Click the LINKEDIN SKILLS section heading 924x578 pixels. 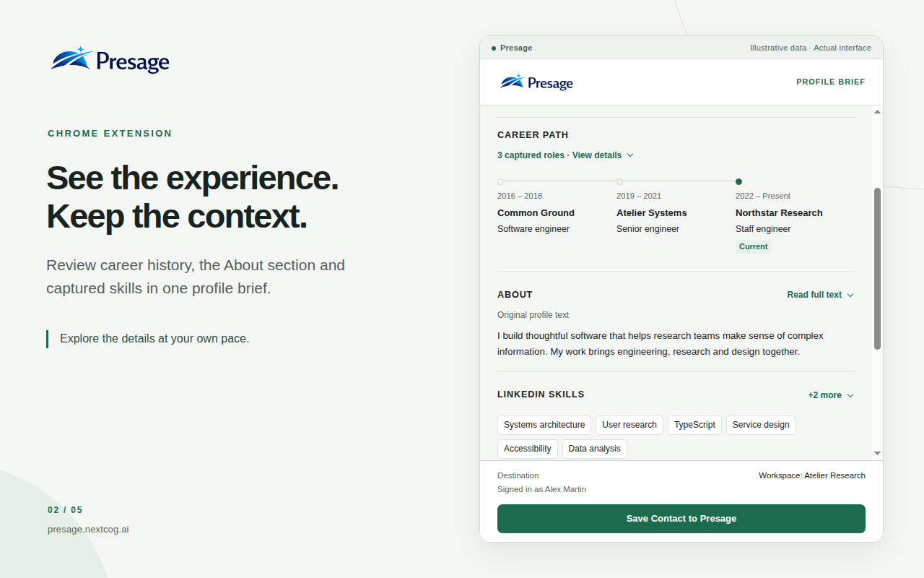[x=541, y=394]
